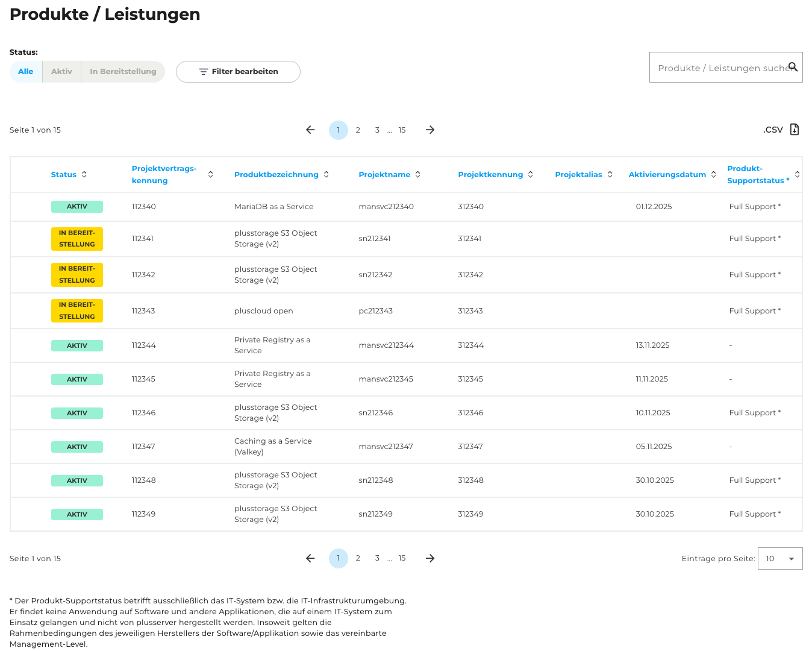The height and width of the screenshot is (651, 812).
Task: Download the table via the CSV icon
Action: point(794,130)
